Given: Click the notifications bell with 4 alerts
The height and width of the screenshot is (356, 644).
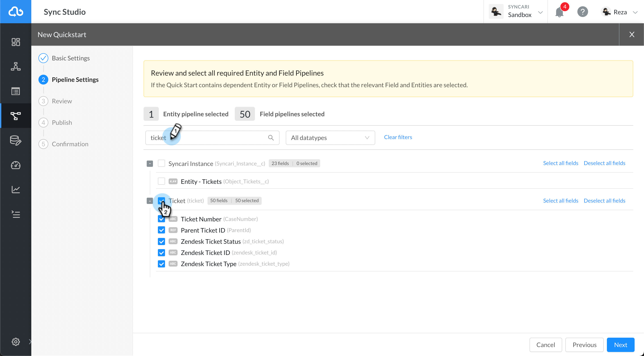Looking at the screenshot, I should point(559,12).
